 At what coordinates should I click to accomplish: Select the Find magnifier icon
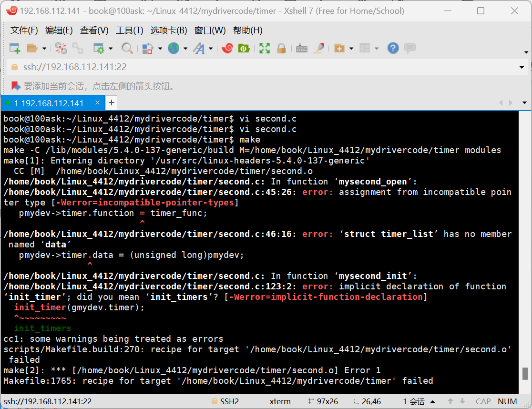(127, 48)
